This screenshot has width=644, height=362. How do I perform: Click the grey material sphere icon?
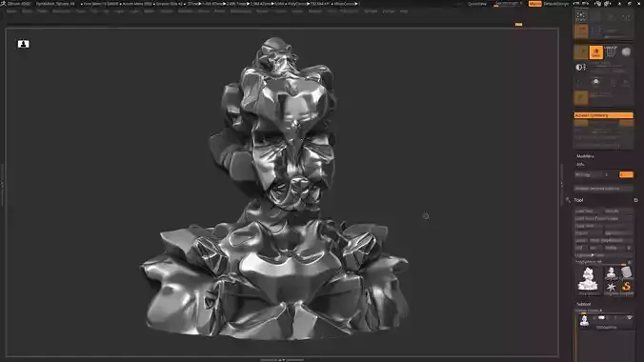click(626, 51)
